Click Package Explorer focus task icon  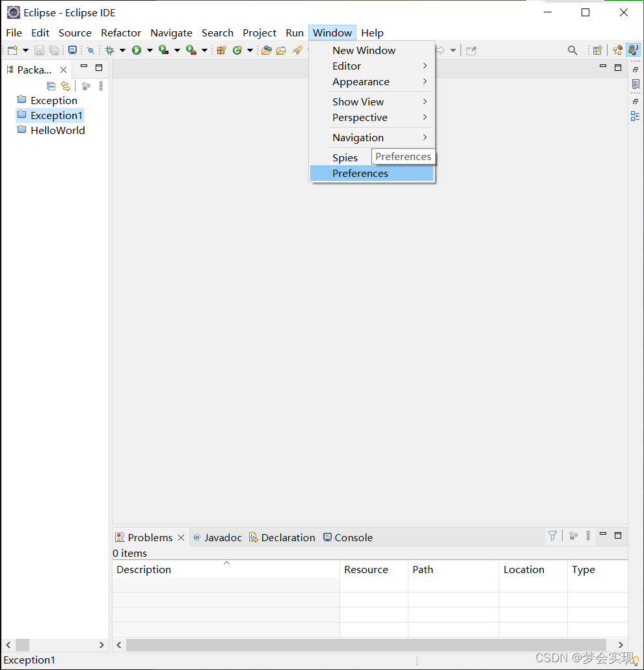point(86,87)
